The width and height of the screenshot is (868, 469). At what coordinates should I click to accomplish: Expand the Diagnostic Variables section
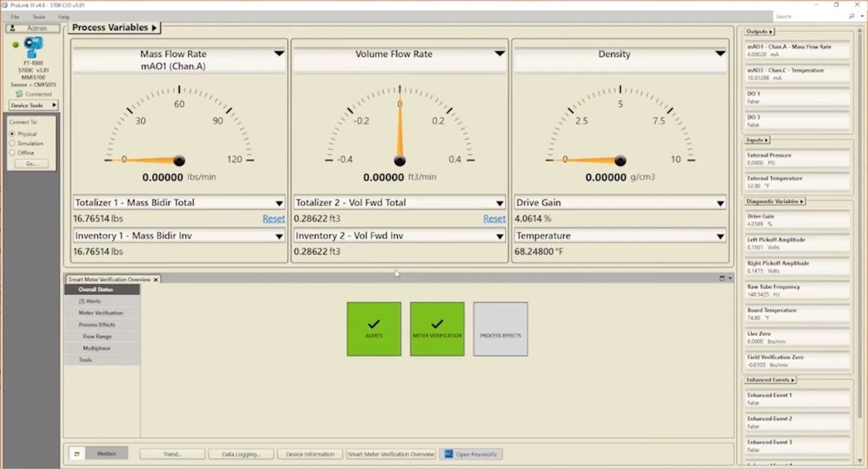[x=774, y=202]
